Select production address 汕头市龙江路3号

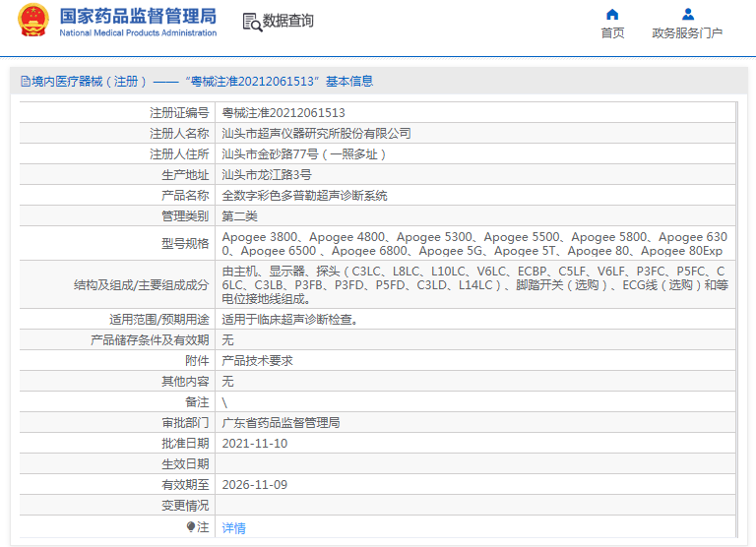pyautogui.click(x=267, y=175)
